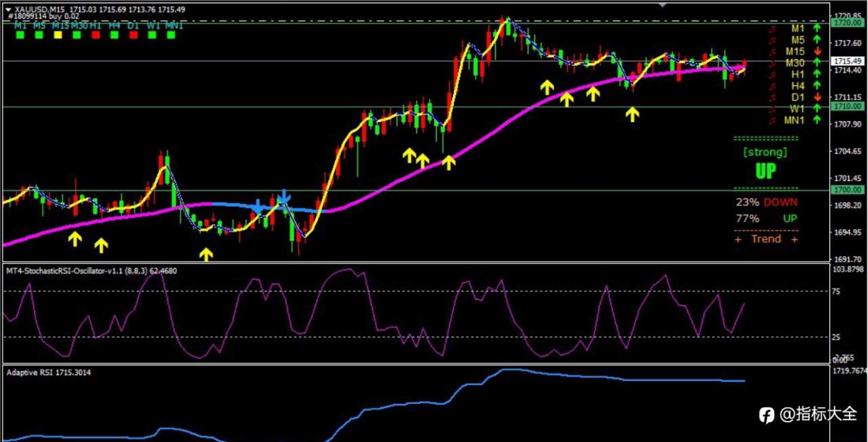Viewport: 868px width, 442px height.
Task: Click the red note icon left of the yellow H4 label
Action: point(772,87)
